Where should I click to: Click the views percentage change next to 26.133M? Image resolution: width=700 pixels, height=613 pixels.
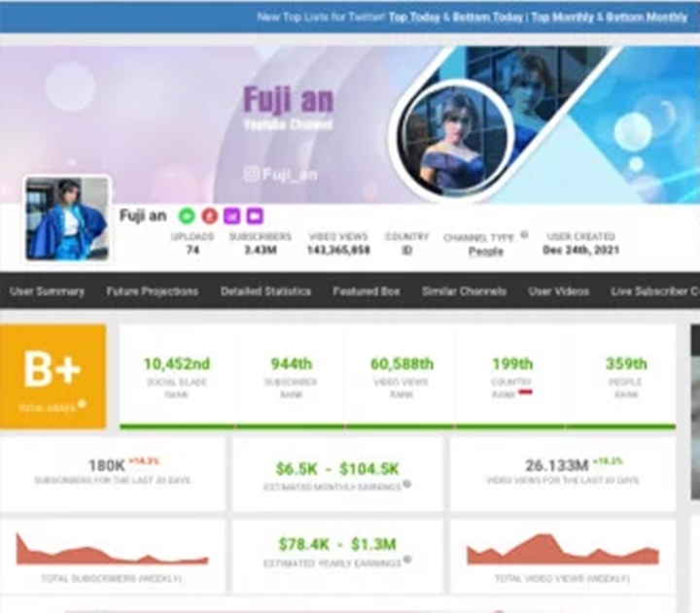[608, 460]
